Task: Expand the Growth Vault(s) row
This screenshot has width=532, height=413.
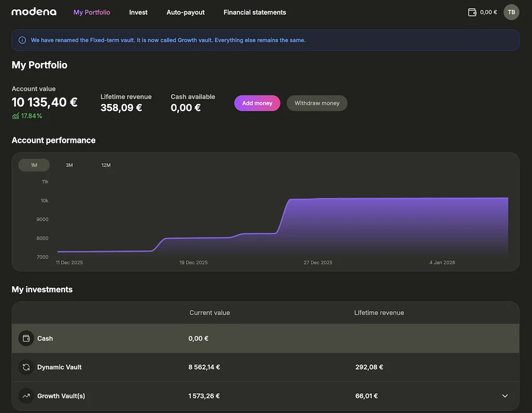Action: 502,396
